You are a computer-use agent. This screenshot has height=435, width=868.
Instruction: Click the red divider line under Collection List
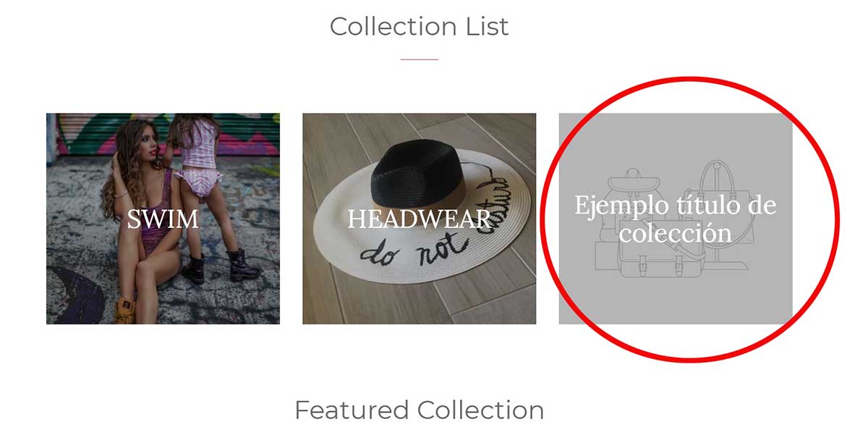click(419, 59)
